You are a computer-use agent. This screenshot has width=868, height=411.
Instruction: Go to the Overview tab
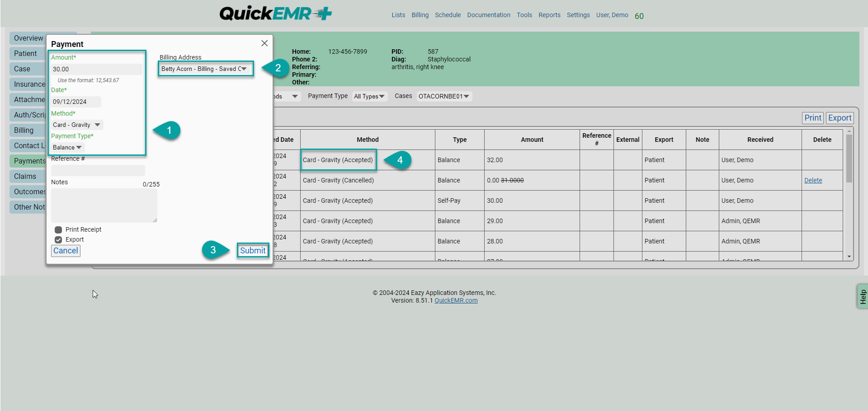pos(28,38)
